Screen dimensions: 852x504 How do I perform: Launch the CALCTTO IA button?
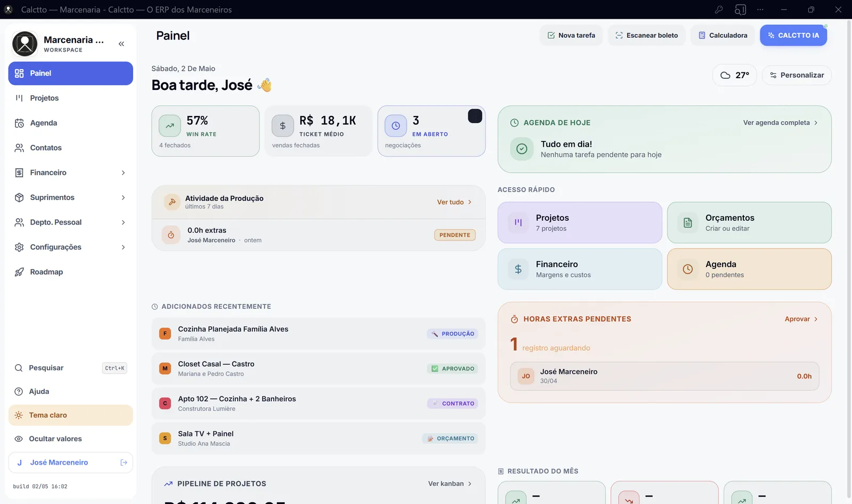pos(793,35)
